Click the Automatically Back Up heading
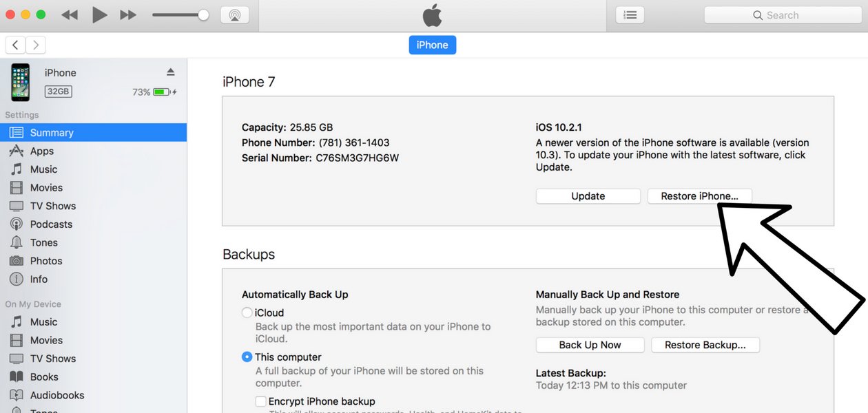This screenshot has height=413, width=868. point(295,295)
